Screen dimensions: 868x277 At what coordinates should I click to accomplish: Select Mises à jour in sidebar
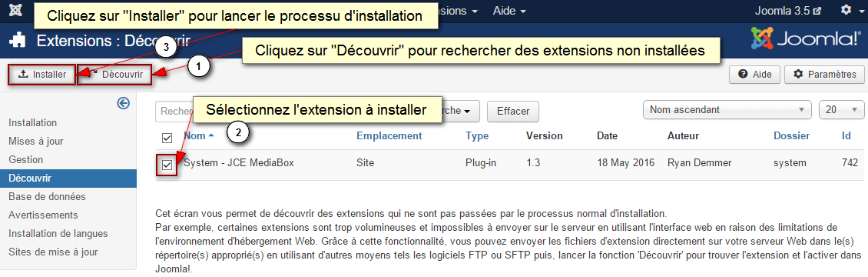(x=36, y=142)
